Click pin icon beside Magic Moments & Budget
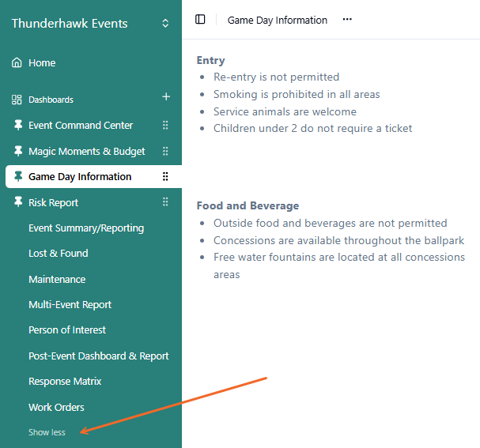The image size is (480, 448). coord(18,151)
